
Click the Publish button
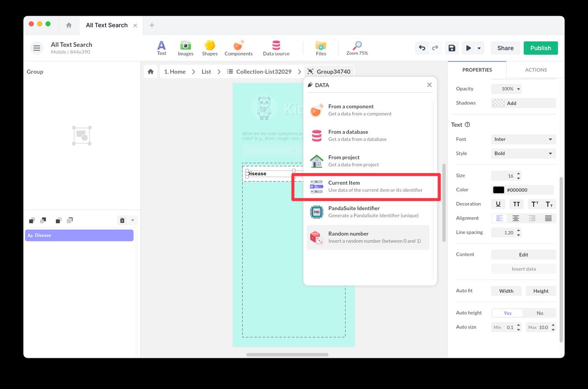tap(540, 48)
